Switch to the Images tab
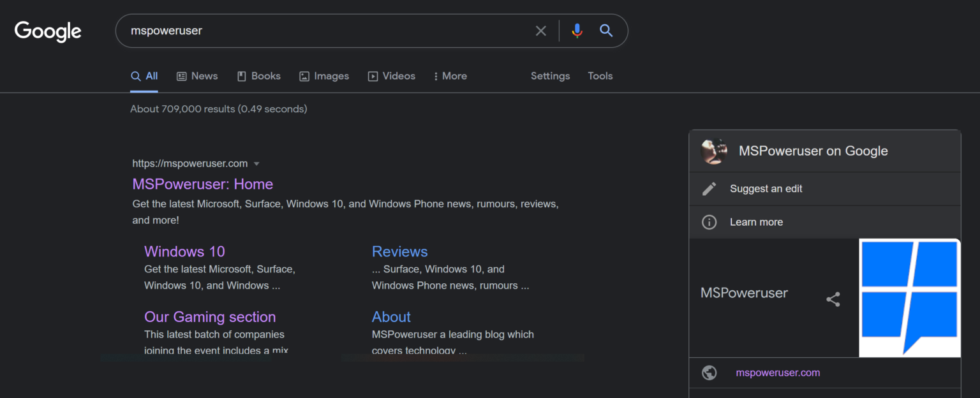 (324, 76)
